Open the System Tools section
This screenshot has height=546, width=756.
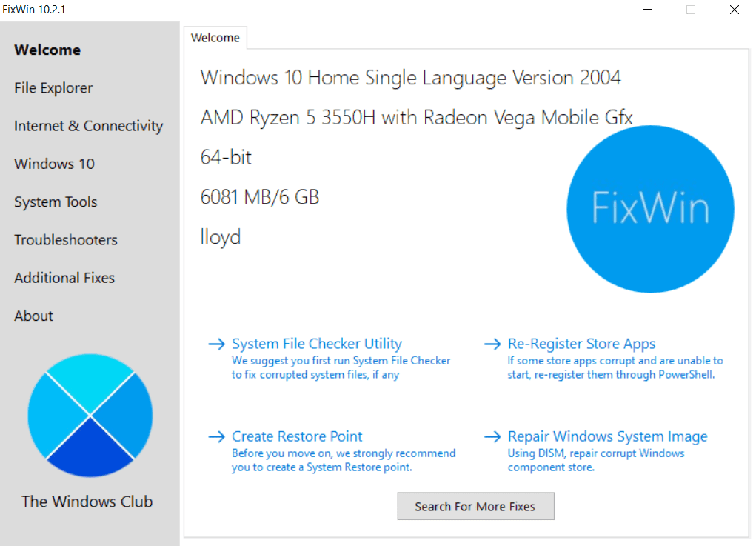pos(55,202)
